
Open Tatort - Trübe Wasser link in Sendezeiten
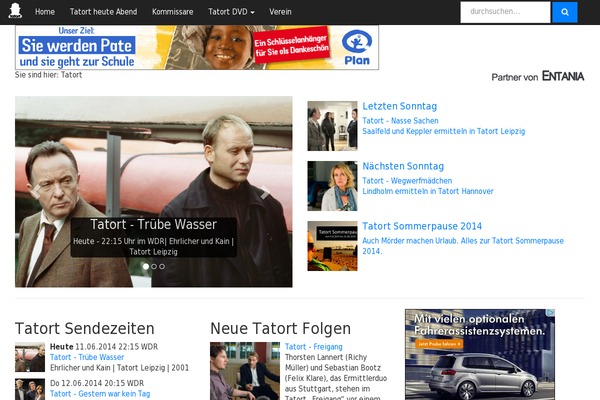click(87, 357)
